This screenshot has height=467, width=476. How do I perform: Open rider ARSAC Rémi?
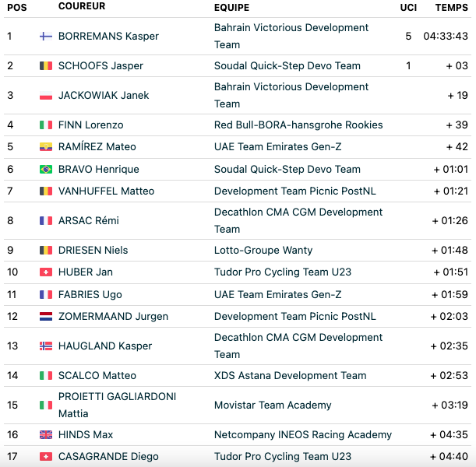tap(89, 220)
